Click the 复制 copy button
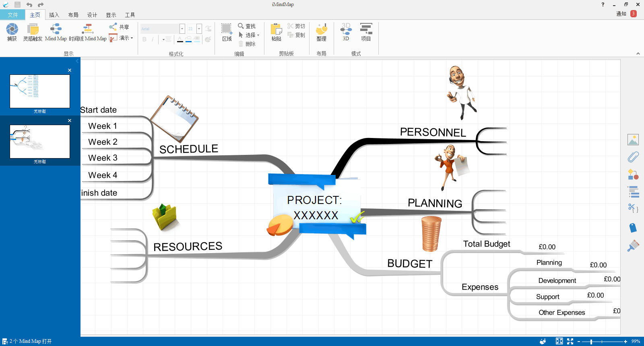This screenshot has width=644, height=346. pyautogui.click(x=296, y=35)
